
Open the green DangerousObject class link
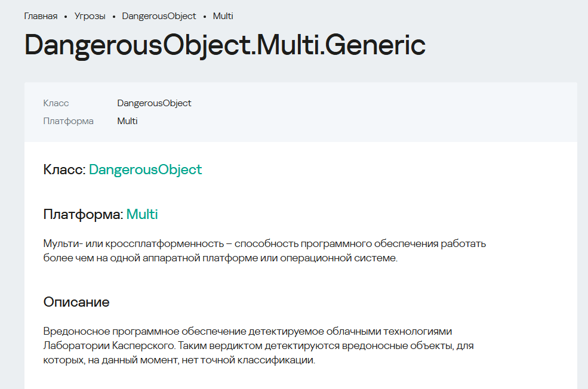click(x=146, y=170)
